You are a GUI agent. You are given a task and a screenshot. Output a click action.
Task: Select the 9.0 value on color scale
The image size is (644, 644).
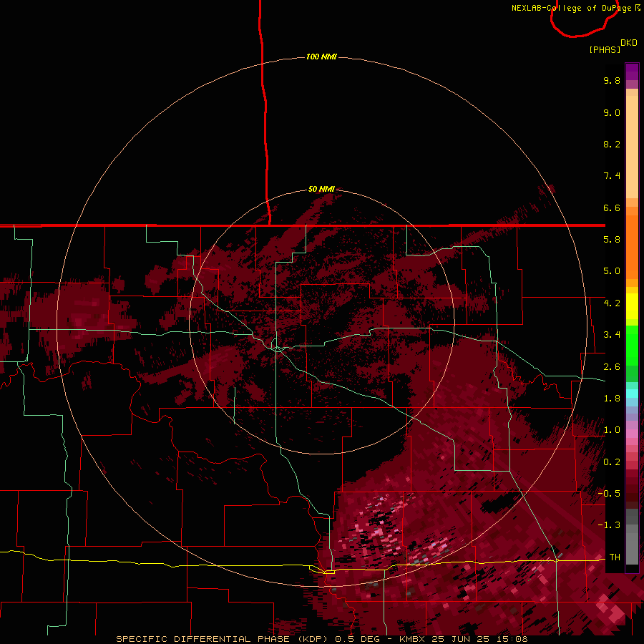click(x=612, y=112)
